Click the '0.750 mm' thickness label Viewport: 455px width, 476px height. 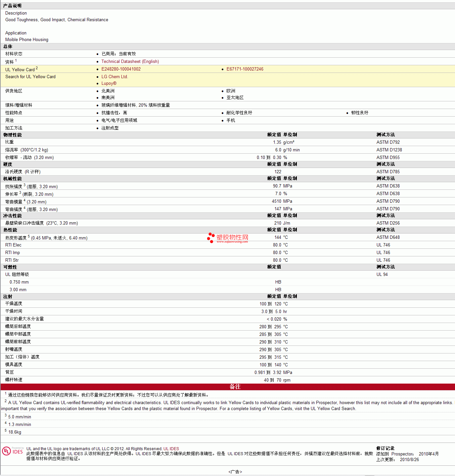pos(19,282)
